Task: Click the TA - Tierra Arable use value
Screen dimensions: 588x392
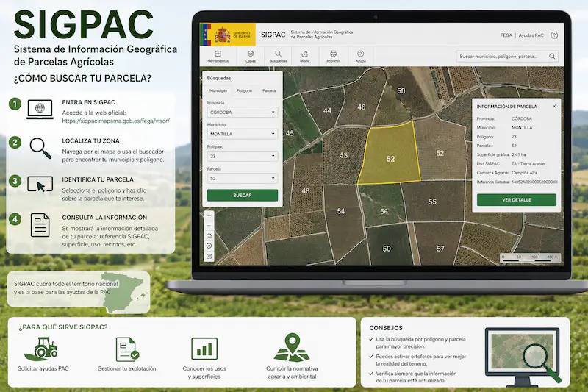Action: [x=528, y=163]
